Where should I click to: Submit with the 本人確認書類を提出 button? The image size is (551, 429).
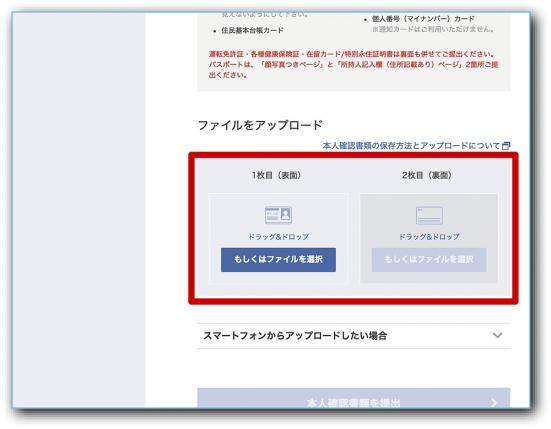[x=354, y=398]
